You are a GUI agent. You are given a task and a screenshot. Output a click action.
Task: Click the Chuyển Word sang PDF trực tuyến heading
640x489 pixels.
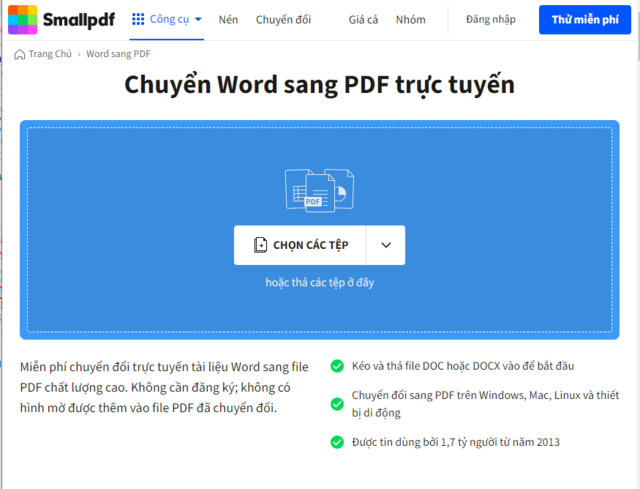(320, 85)
